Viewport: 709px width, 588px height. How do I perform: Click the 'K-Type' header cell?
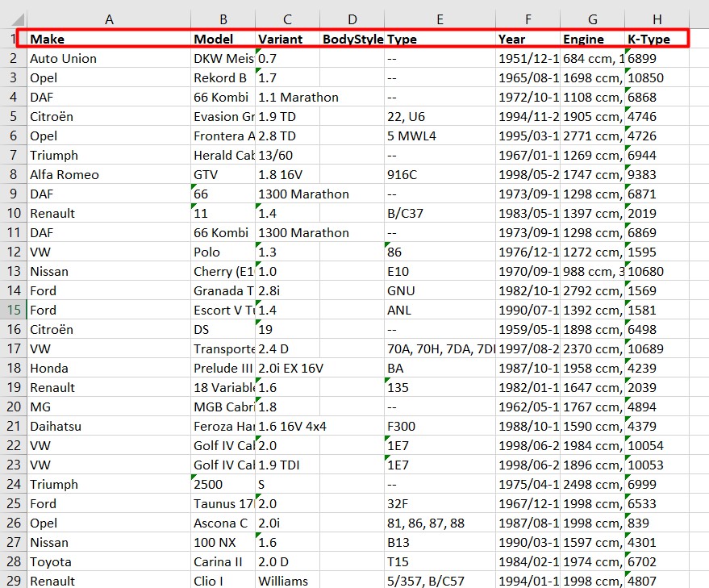coord(657,39)
